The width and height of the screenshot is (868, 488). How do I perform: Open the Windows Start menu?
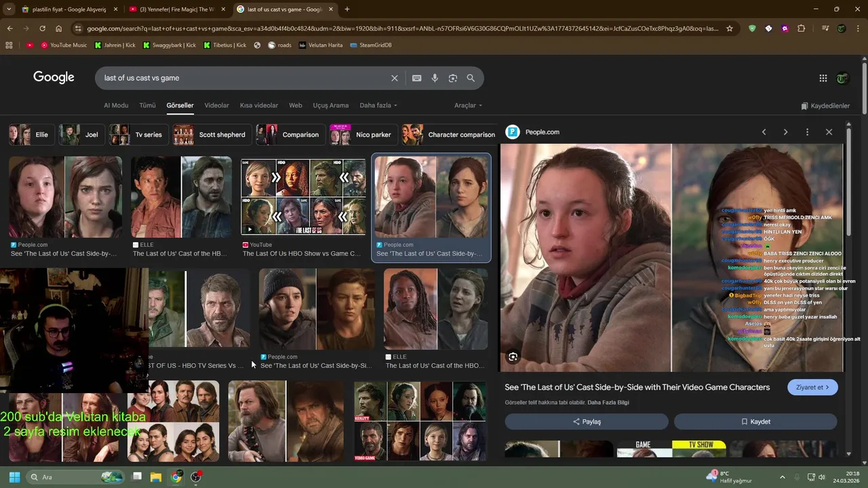click(14, 477)
